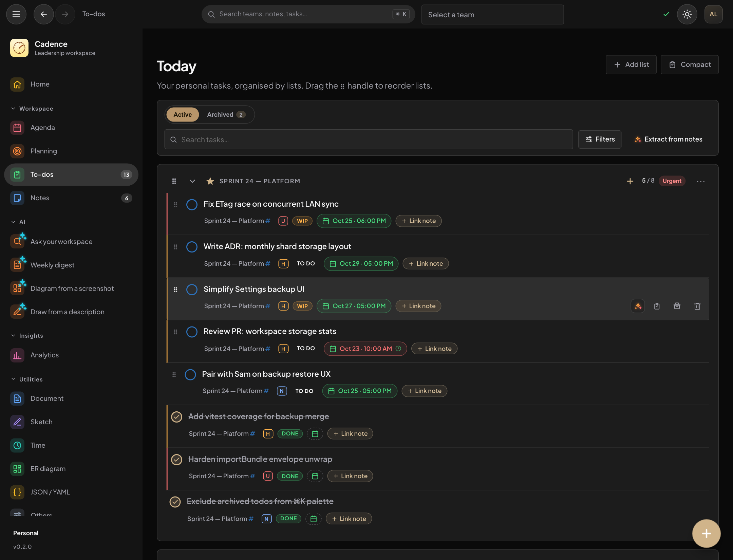
Task: Uncheck Harden importBundle envelope unwrap
Action: 176,460
